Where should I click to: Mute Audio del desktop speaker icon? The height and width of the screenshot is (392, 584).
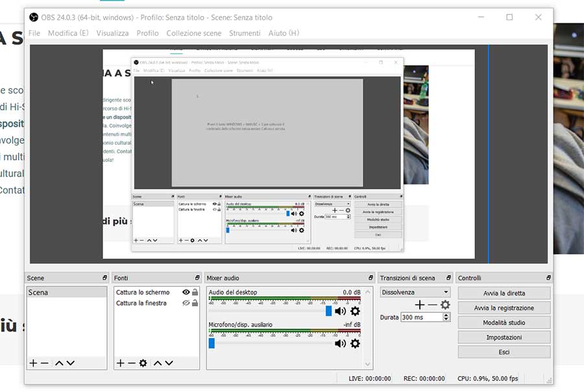pyautogui.click(x=340, y=311)
